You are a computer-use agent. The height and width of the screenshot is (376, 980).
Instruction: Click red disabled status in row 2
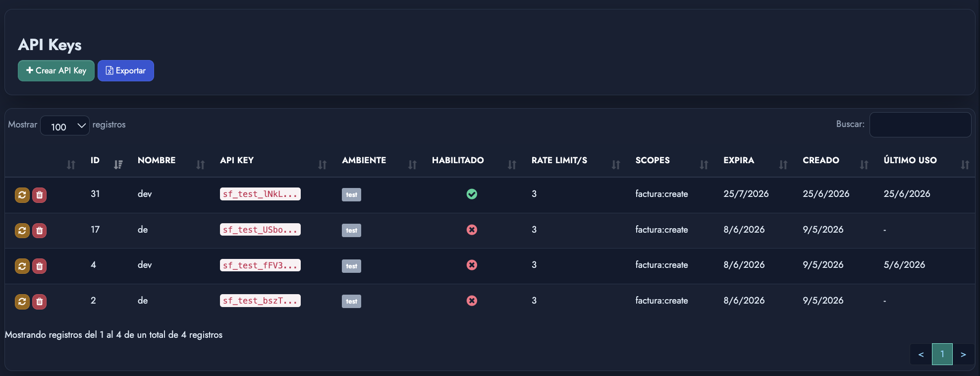click(472, 301)
